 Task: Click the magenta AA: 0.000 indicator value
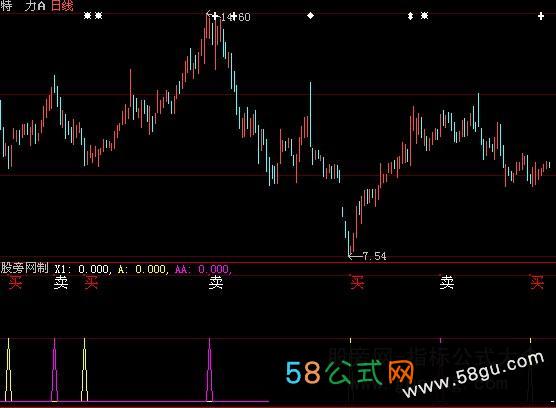[x=203, y=269]
